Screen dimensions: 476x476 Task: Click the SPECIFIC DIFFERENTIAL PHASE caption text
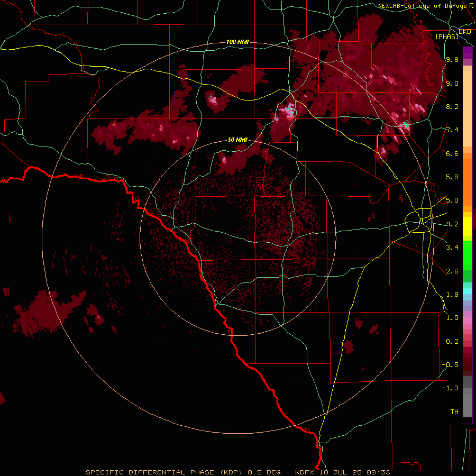(x=149, y=472)
